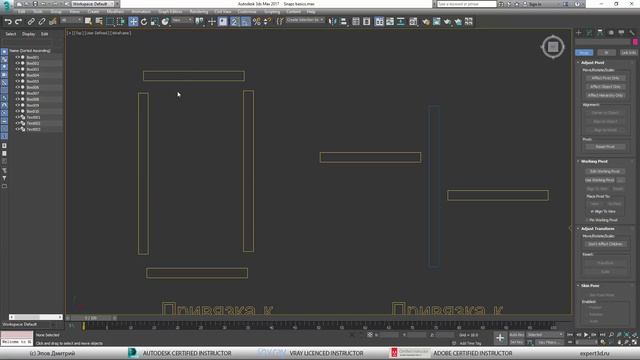Open the Display command panel tab
Viewport: 640px width, 360px height.
pos(621,33)
